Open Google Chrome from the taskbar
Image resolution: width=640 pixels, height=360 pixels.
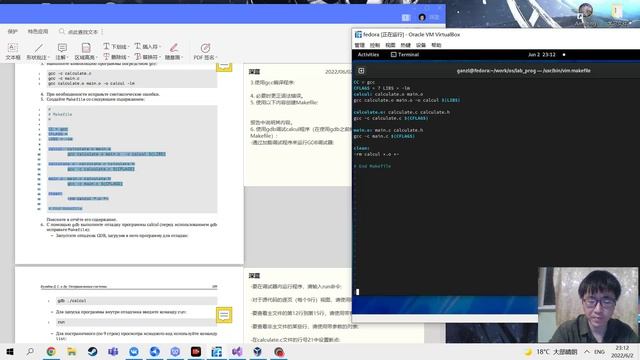point(51,351)
